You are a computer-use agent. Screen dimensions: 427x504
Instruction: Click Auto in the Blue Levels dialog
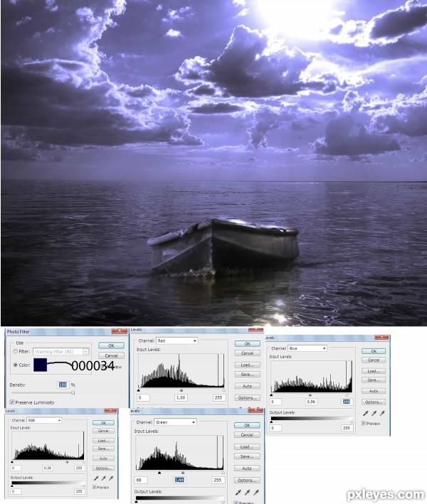[x=373, y=391]
